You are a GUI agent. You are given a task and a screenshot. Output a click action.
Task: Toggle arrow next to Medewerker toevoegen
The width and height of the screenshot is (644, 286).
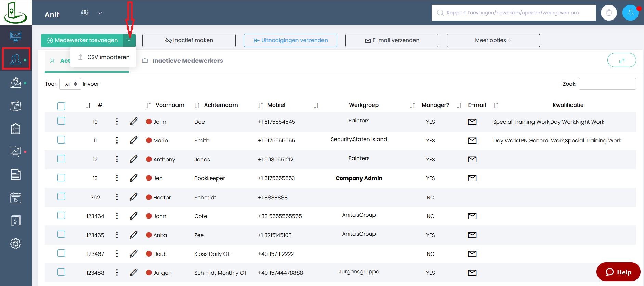pos(129,40)
